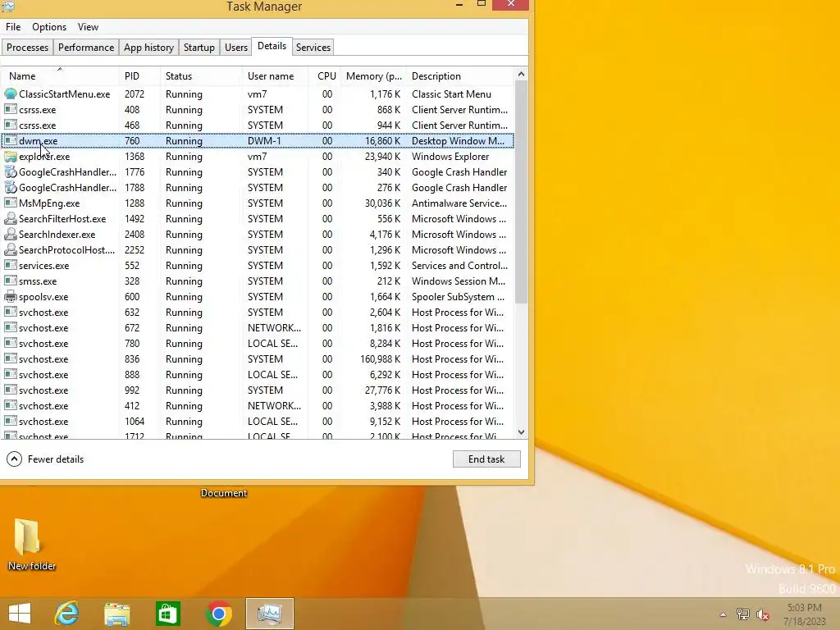Launch Google Chrome from taskbar
Viewport: 840px width, 630px height.
(x=218, y=614)
